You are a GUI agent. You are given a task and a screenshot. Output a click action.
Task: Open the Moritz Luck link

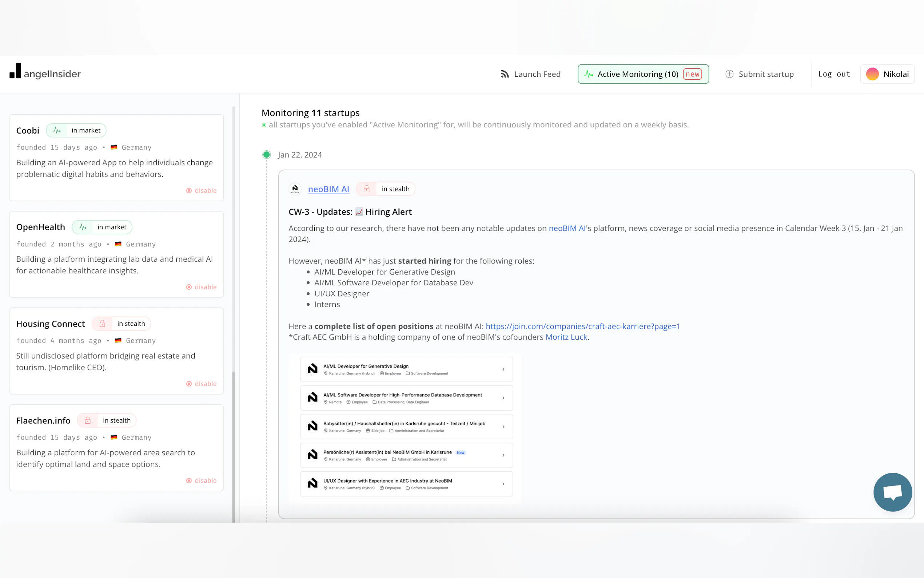tap(566, 337)
